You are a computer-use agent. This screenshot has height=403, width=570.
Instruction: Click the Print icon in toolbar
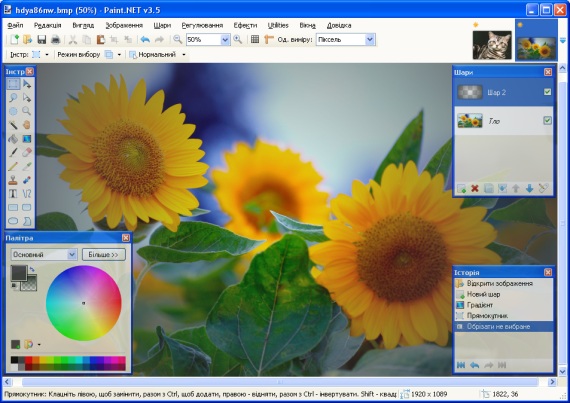click(x=55, y=40)
